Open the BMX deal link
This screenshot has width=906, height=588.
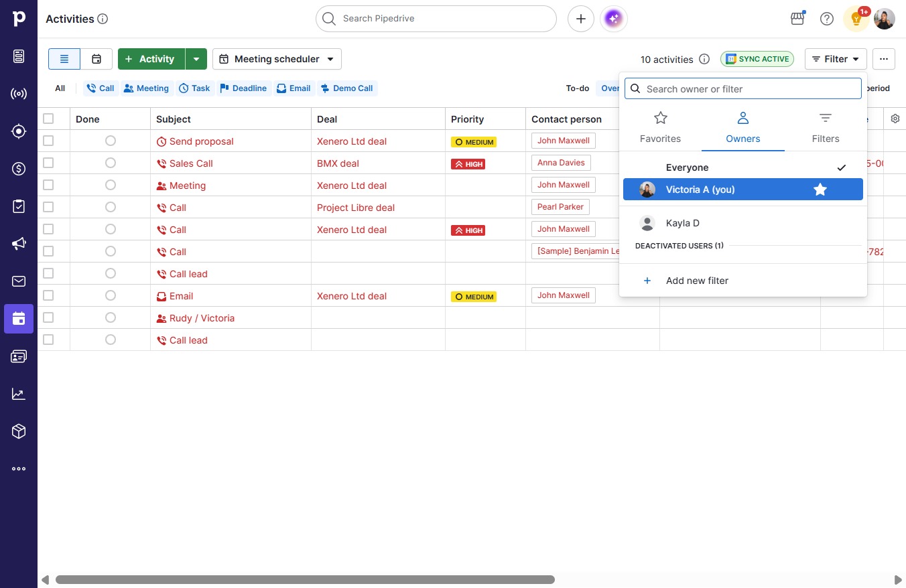[x=338, y=163]
